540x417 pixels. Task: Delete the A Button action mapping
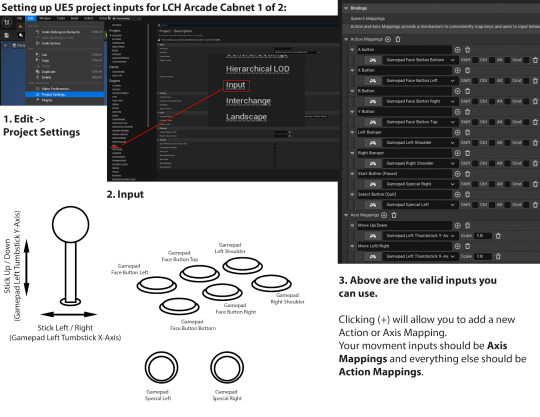click(x=468, y=50)
